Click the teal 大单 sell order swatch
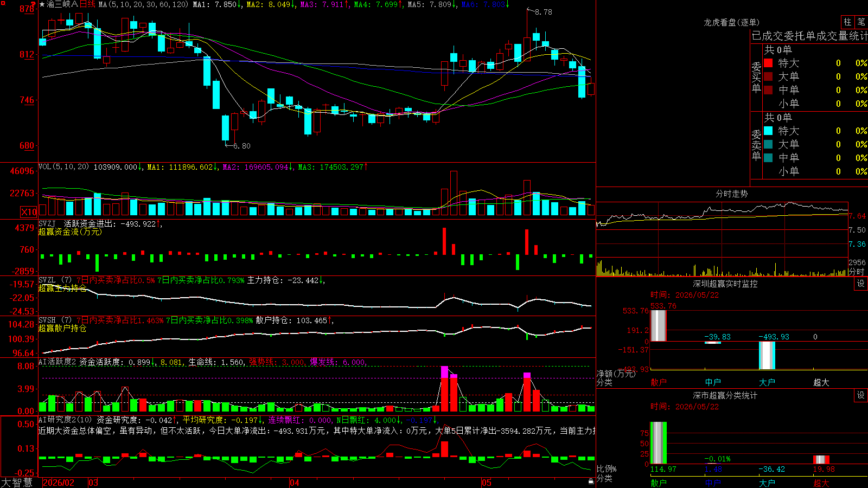This screenshot has width=868, height=488. click(x=768, y=144)
